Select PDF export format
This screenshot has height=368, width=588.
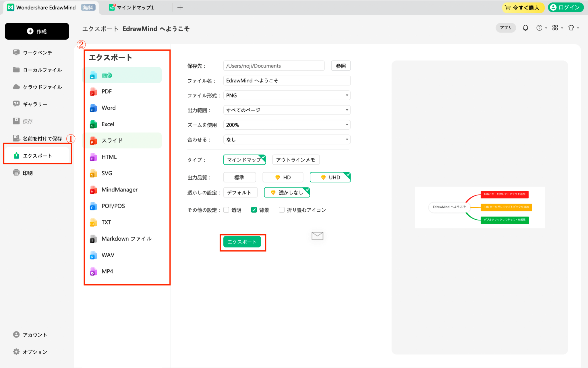[x=106, y=91]
